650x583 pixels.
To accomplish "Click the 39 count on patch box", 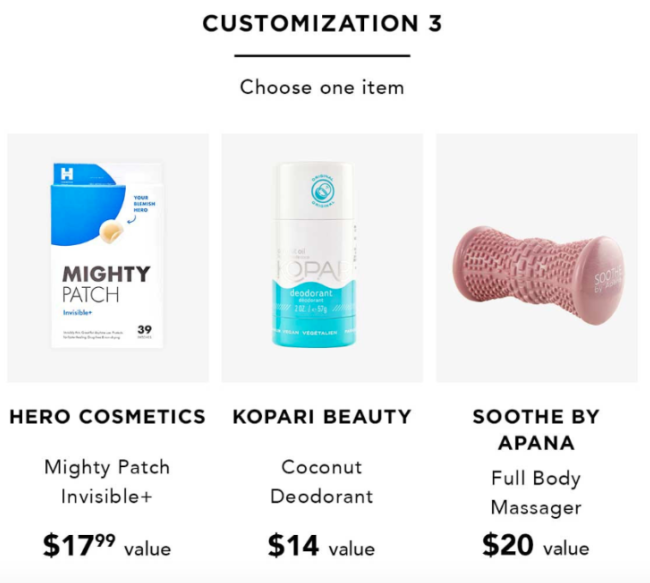I will (144, 329).
